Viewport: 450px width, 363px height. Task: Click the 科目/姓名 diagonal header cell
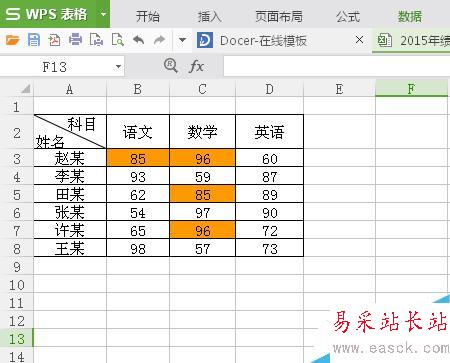(x=70, y=132)
